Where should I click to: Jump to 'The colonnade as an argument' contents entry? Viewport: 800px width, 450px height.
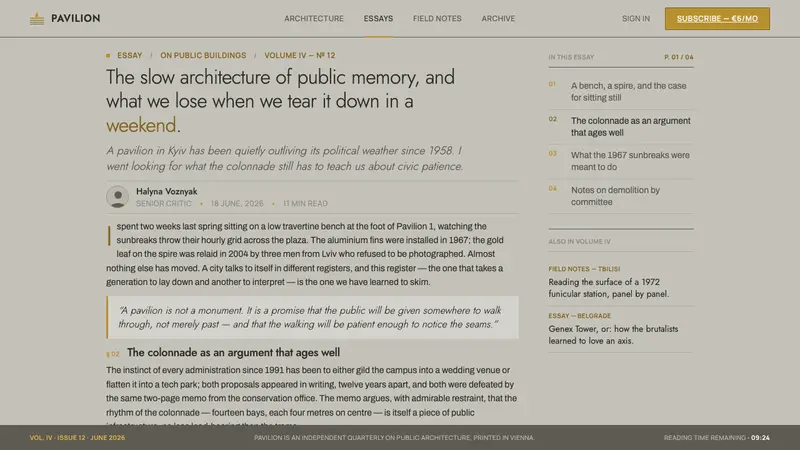tap(621, 127)
